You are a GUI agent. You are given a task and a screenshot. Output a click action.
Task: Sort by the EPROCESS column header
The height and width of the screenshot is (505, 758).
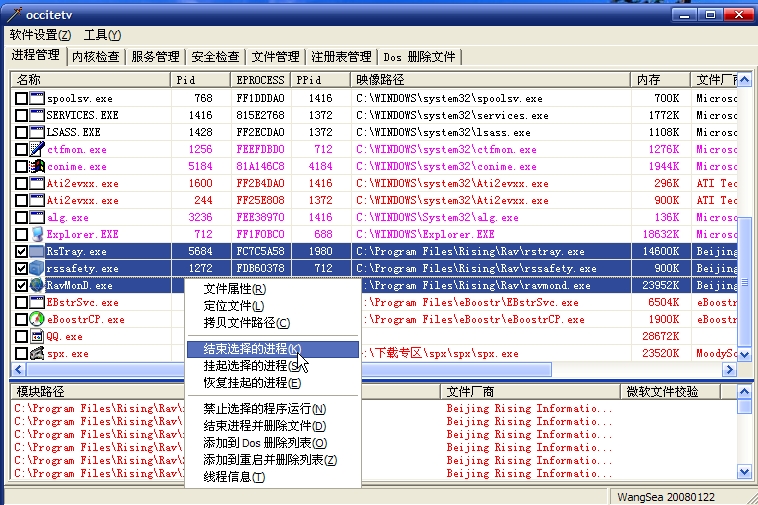tap(261, 80)
